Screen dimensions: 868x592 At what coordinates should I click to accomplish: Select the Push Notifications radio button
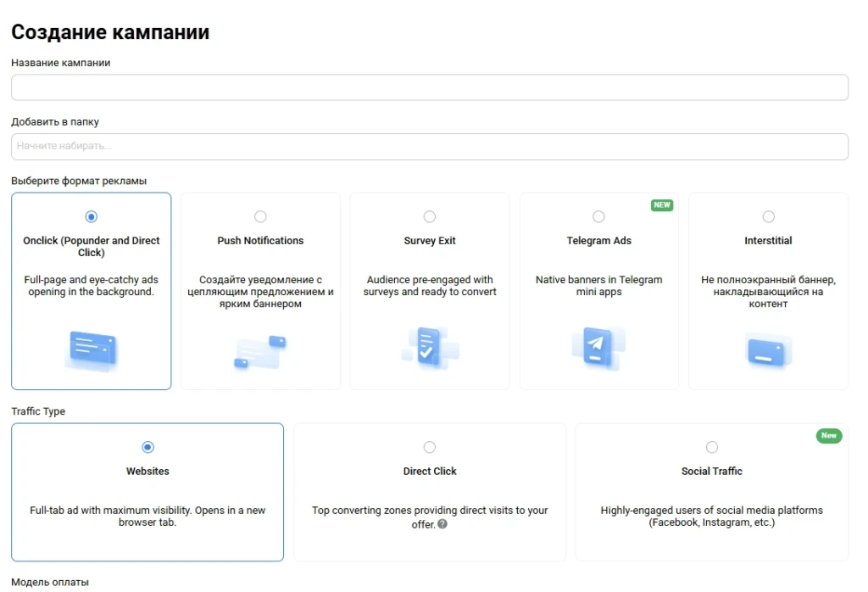(x=260, y=216)
